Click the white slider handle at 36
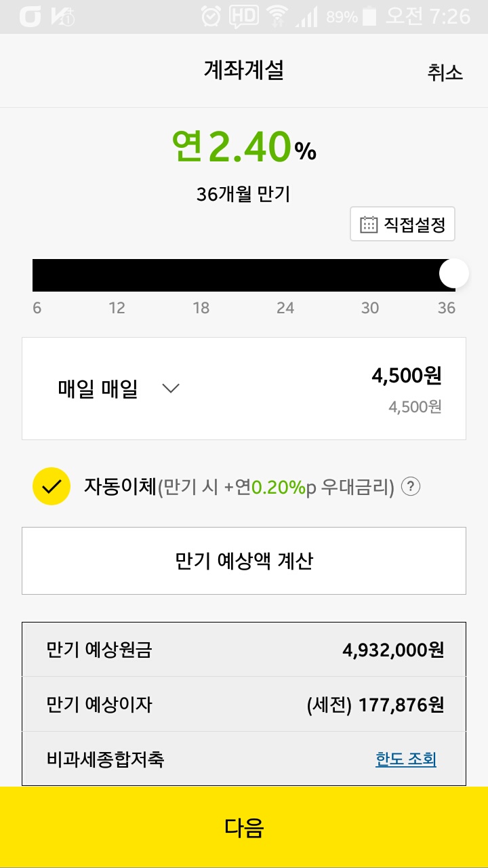488x868 pixels. point(453,275)
